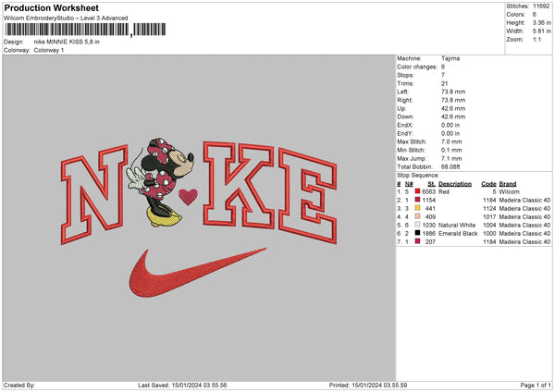
Task: Select the Max Jump value '7.1 mm'
Action: (451, 158)
